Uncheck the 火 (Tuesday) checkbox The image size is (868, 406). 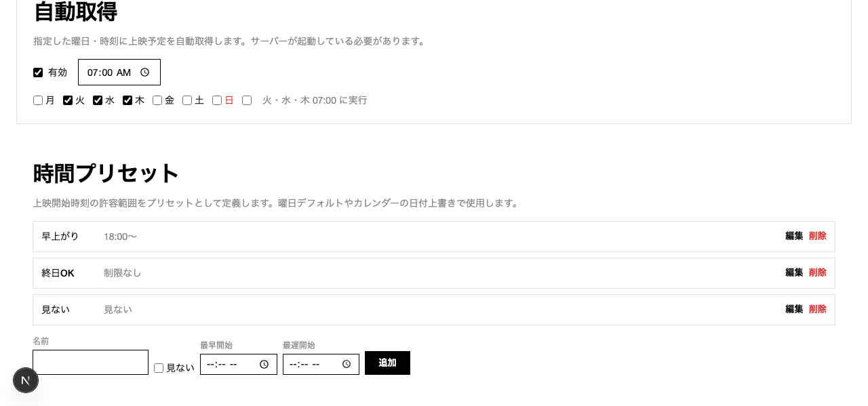(67, 100)
